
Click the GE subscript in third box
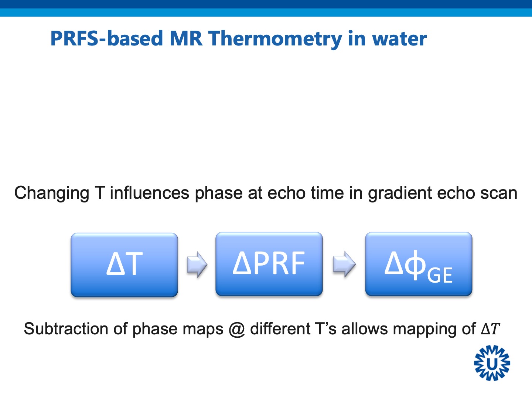pyautogui.click(x=440, y=275)
